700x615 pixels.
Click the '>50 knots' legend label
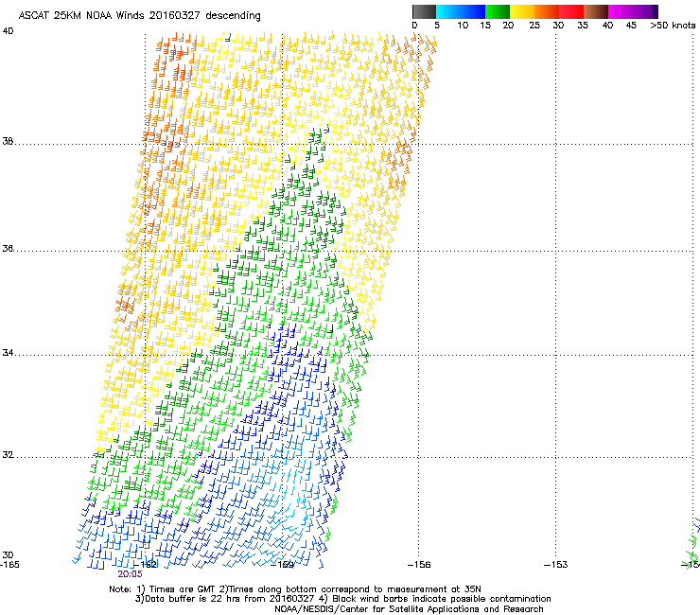673,26
